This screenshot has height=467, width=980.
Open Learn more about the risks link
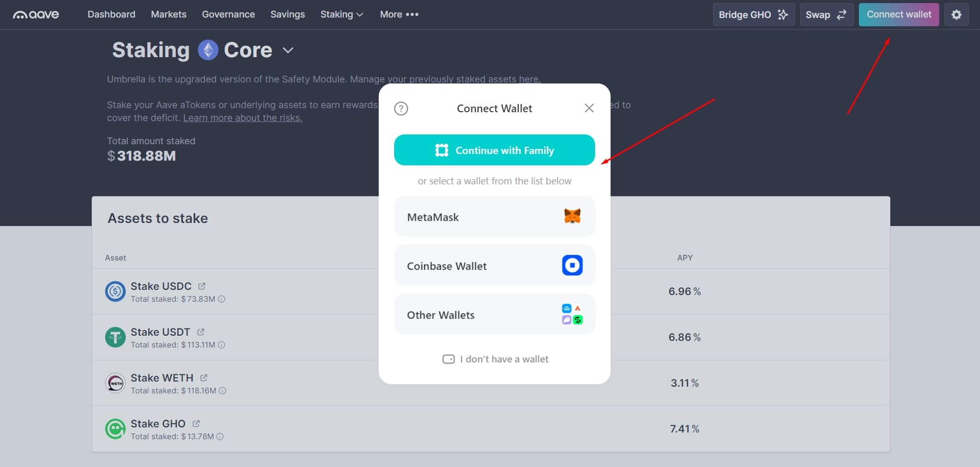click(243, 118)
